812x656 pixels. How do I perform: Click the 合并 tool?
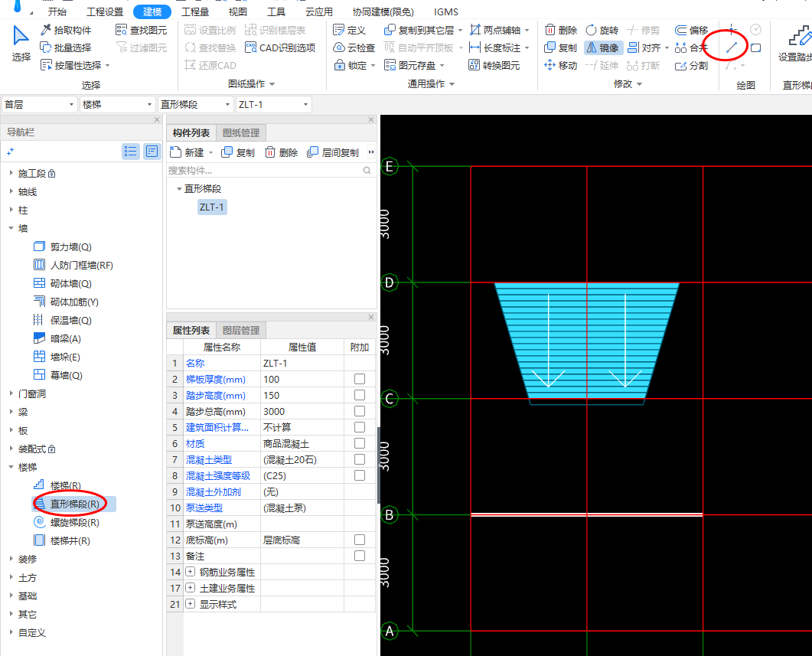point(691,47)
